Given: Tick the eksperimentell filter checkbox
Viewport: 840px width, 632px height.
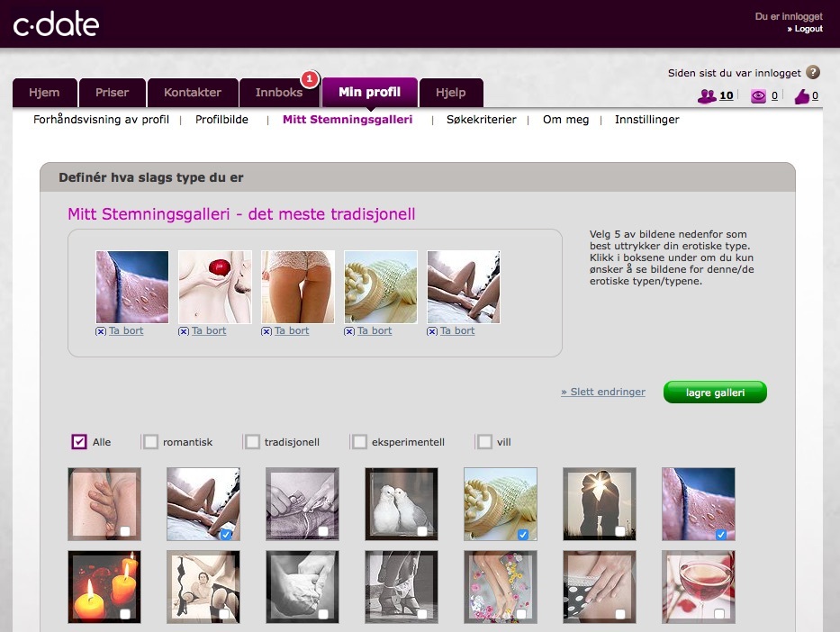Looking at the screenshot, I should click(x=359, y=442).
